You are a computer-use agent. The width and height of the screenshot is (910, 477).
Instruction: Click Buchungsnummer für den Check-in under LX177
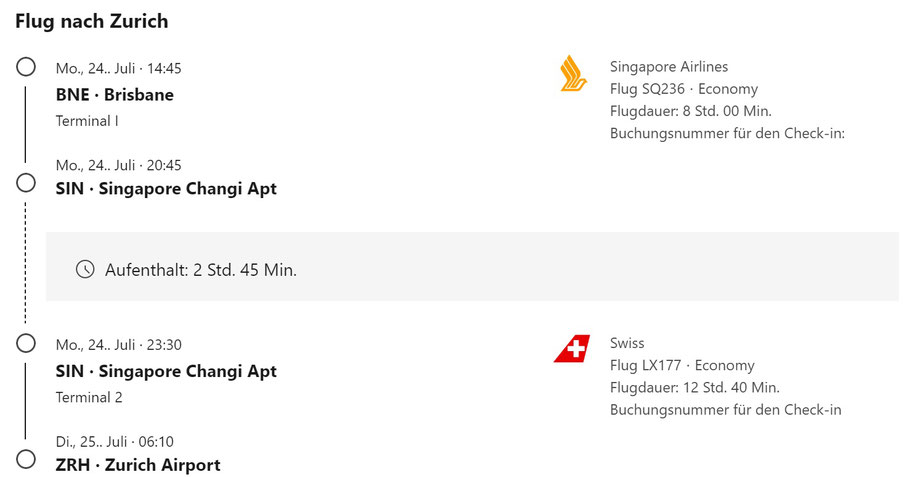pyautogui.click(x=725, y=410)
